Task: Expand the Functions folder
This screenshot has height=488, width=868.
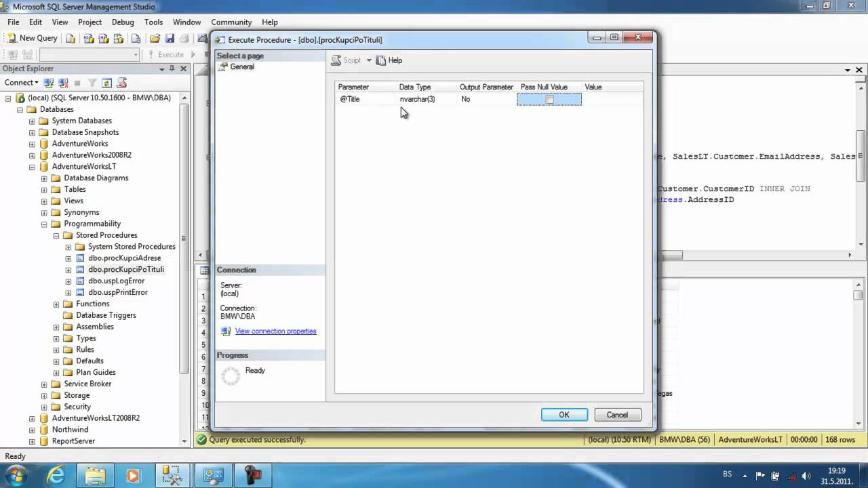Action: (x=56, y=304)
